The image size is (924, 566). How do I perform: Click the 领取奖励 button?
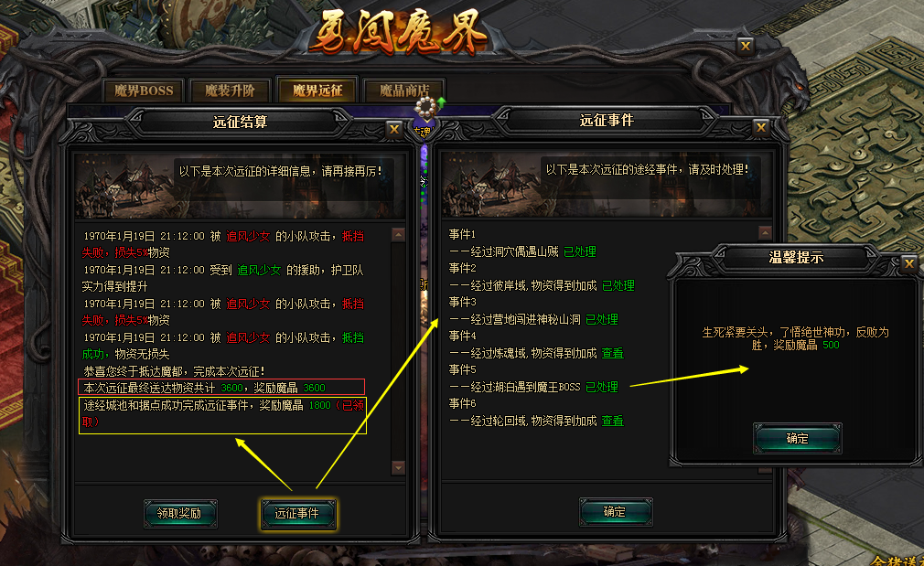179,514
